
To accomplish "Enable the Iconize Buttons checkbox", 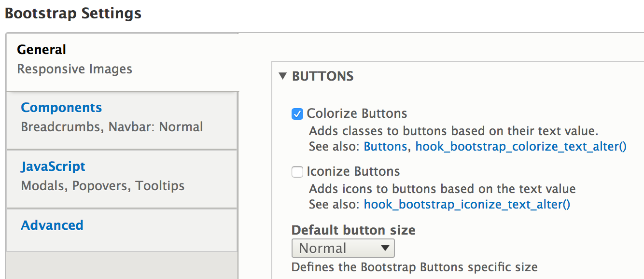I will 297,172.
